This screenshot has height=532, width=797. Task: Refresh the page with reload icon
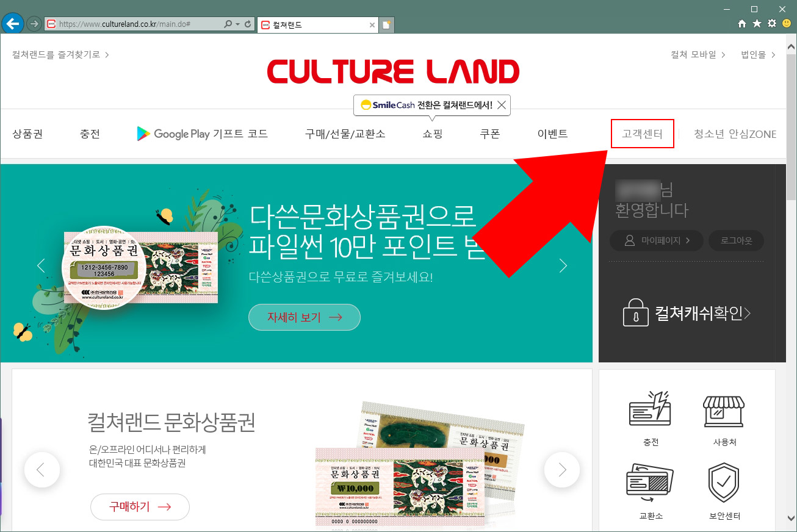tap(248, 24)
